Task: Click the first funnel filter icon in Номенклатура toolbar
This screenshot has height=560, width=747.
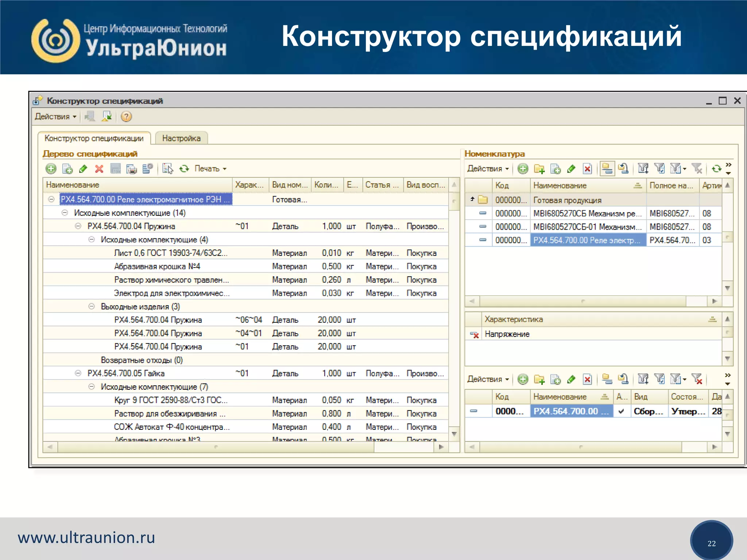Action: click(x=643, y=169)
